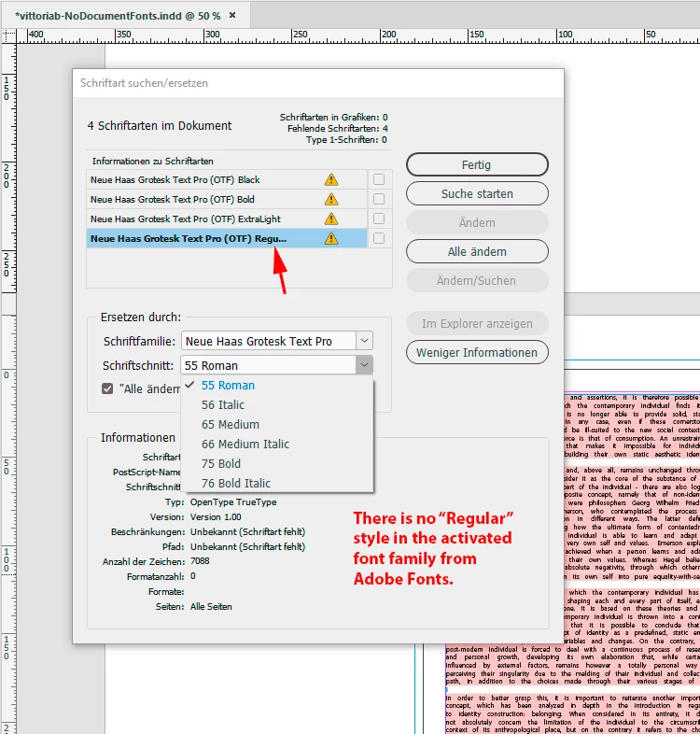
Task: Click the "Version 1.00" value
Action: (216, 517)
